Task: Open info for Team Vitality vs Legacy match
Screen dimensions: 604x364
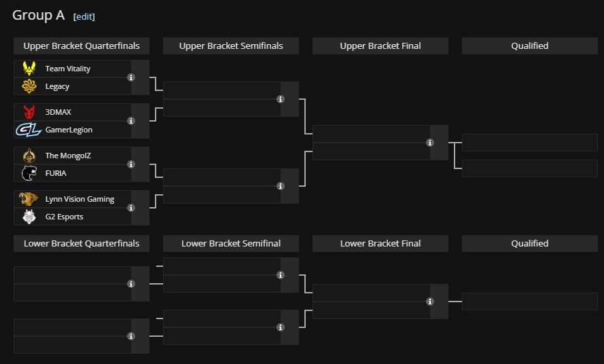Action: click(131, 77)
